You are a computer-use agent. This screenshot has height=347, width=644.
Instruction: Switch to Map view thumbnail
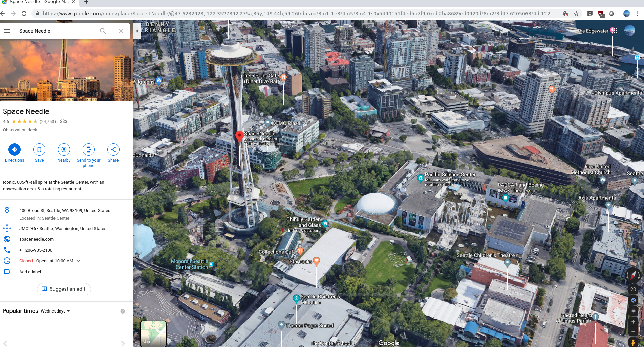153,333
